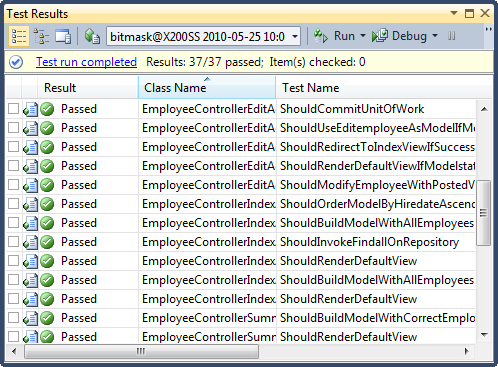Click the pause test run icon
498x367 pixels.
point(452,36)
